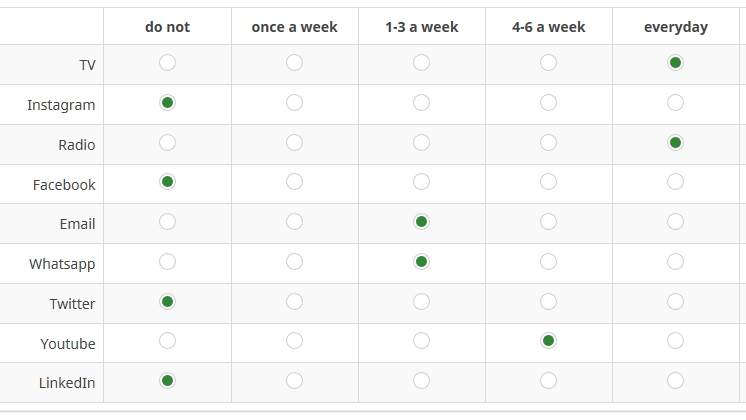Screen dimensions: 746x420
Task: Mark LinkedIn as '1-3 a week'
Action: click(x=421, y=381)
